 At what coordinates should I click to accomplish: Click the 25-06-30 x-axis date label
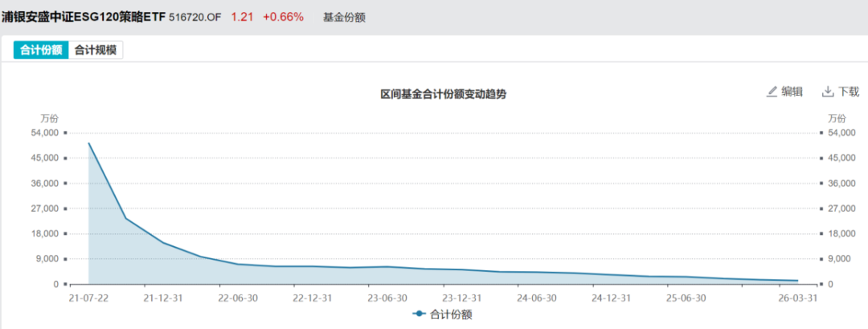coord(687,298)
